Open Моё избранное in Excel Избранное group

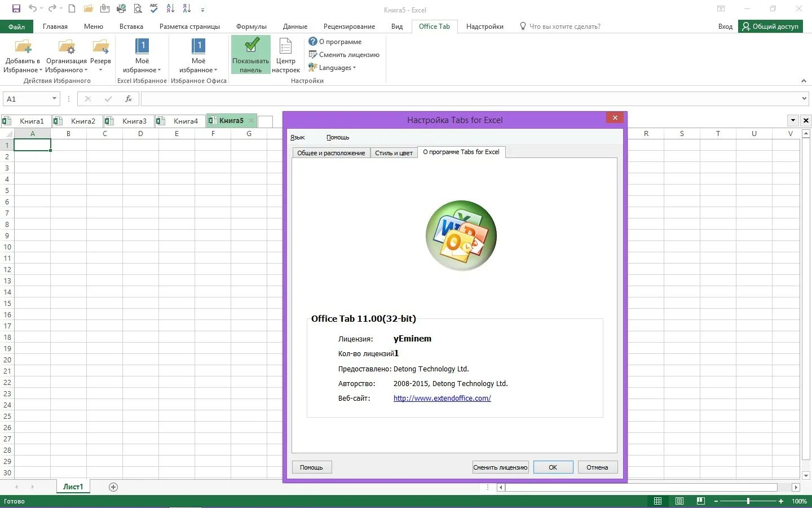[x=142, y=56]
